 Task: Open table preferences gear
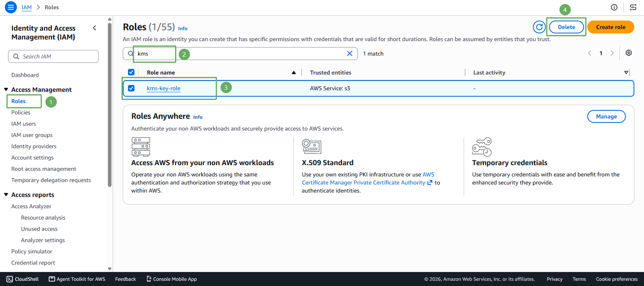(629, 53)
